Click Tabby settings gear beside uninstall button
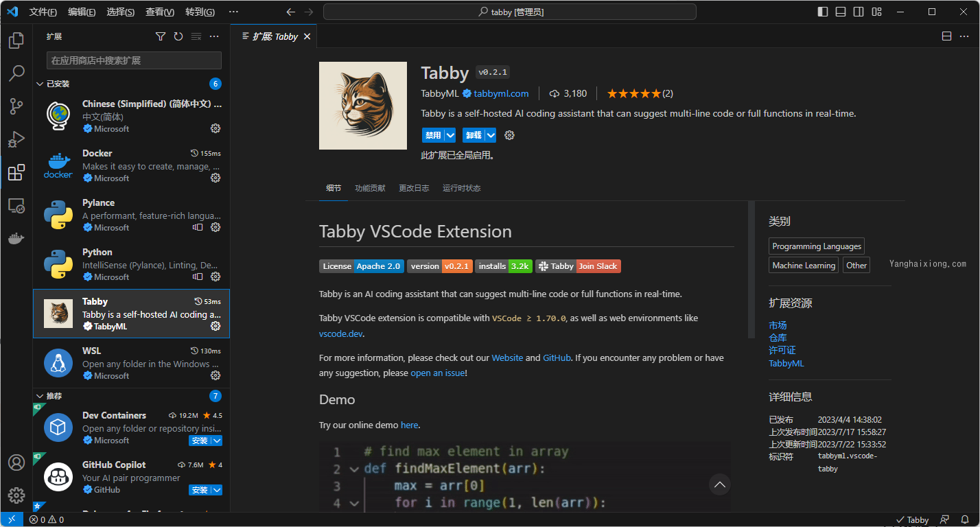Screen dimensions: 980x527 tap(509, 135)
